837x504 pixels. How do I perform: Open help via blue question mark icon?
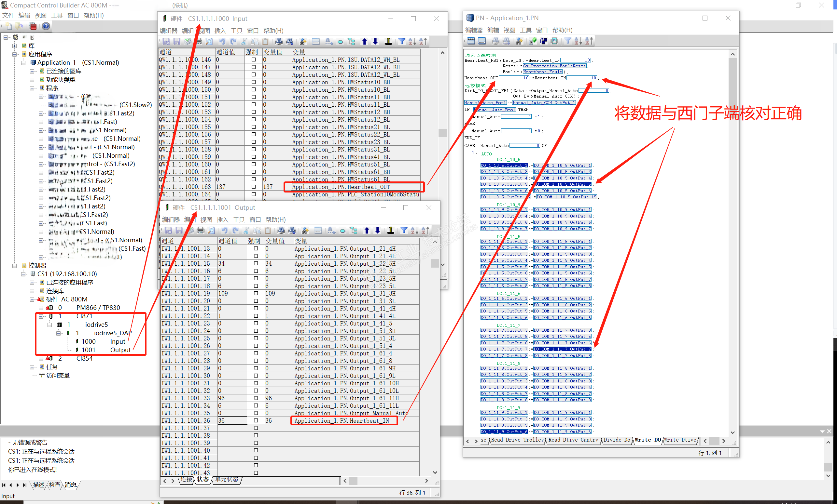pyautogui.click(x=46, y=26)
